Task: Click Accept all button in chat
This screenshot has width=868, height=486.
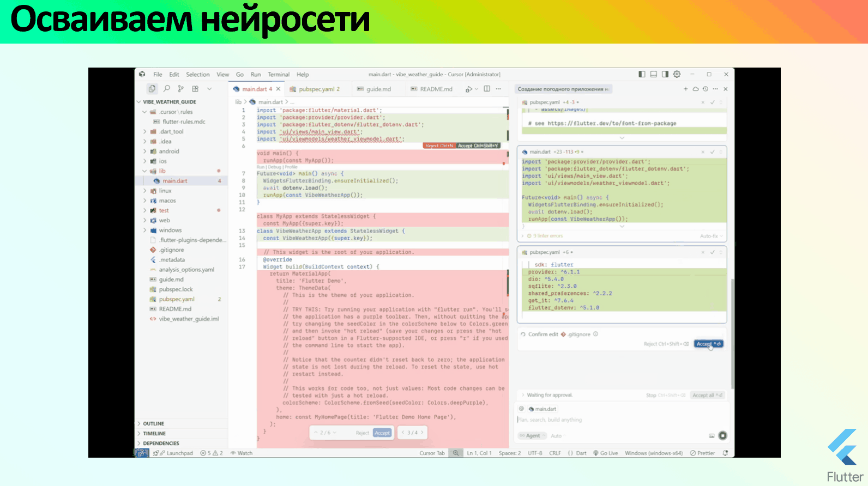Action: [x=707, y=395]
